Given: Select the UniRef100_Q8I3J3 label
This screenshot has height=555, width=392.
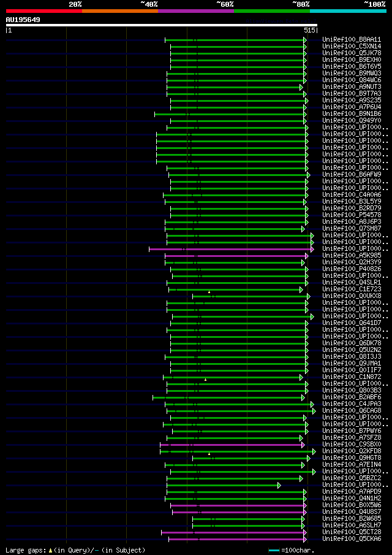Looking at the screenshot, I should coord(352,357).
